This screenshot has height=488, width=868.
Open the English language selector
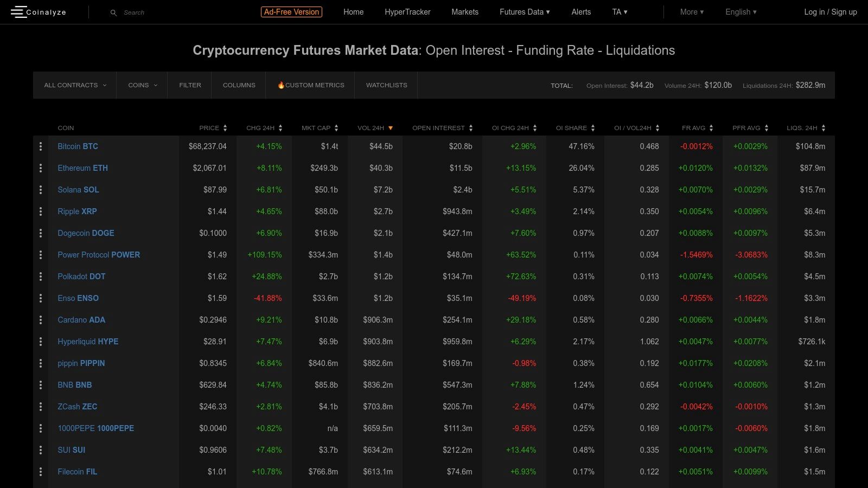click(x=741, y=12)
